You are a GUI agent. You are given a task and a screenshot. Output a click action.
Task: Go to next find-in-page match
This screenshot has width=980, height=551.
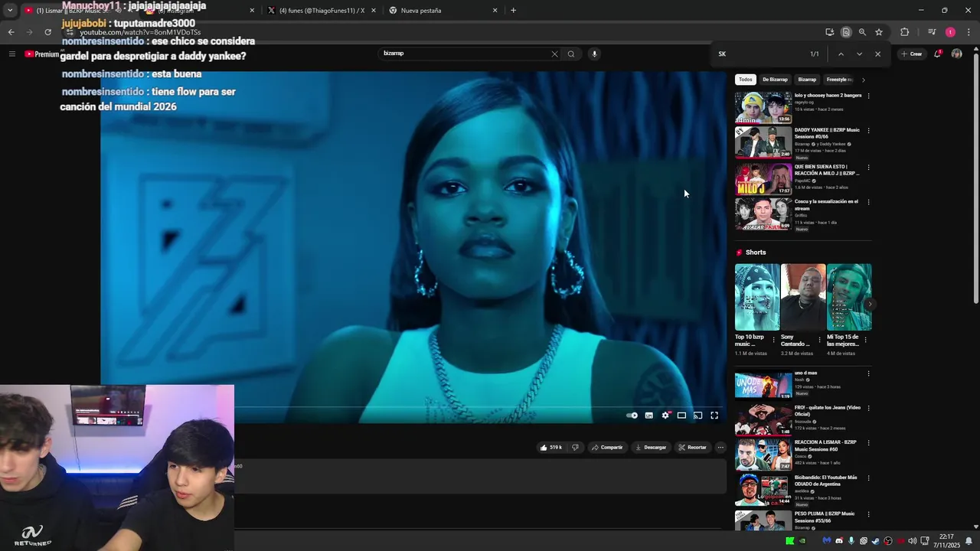point(859,54)
